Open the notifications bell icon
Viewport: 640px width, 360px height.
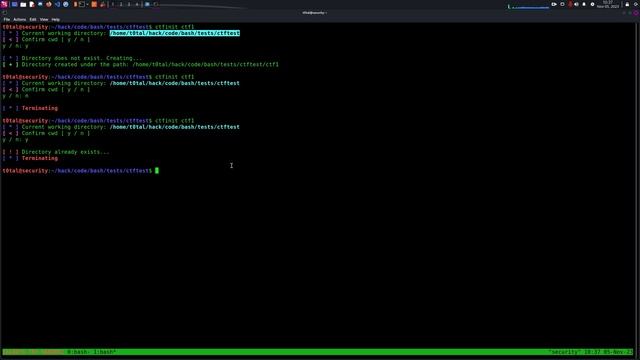584,4
